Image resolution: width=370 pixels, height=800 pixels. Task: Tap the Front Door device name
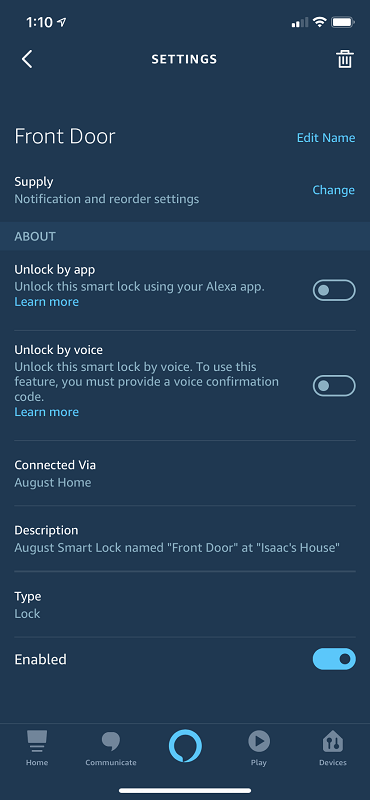(65, 136)
